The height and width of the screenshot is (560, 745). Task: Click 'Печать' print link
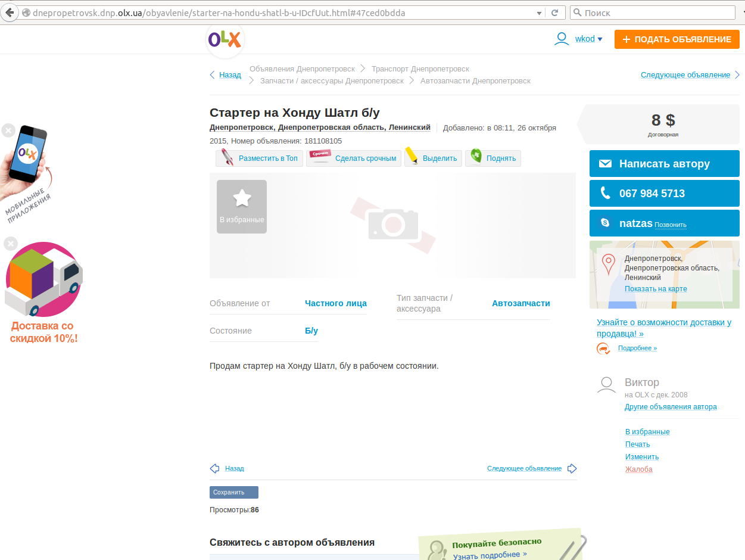637,444
